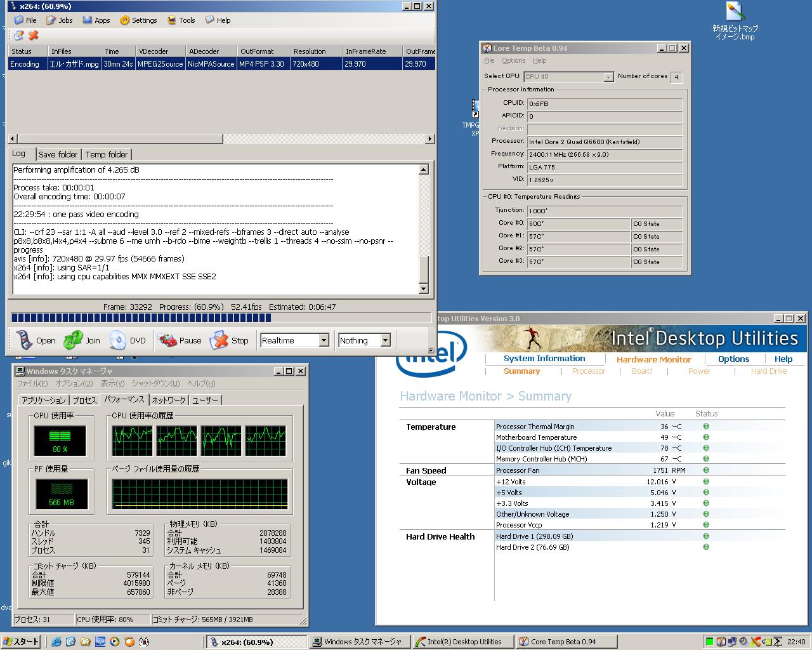Image resolution: width=812 pixels, height=650 pixels.
Task: Pause the encoding job
Action: (180, 340)
